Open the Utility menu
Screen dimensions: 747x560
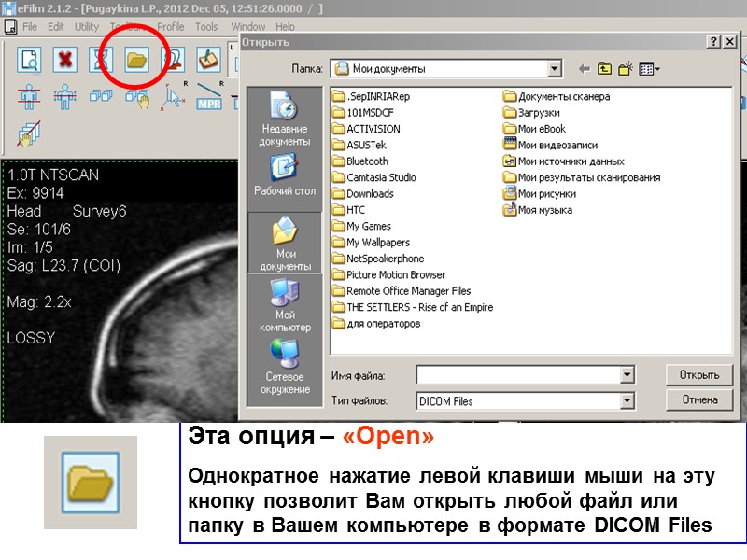point(87,27)
